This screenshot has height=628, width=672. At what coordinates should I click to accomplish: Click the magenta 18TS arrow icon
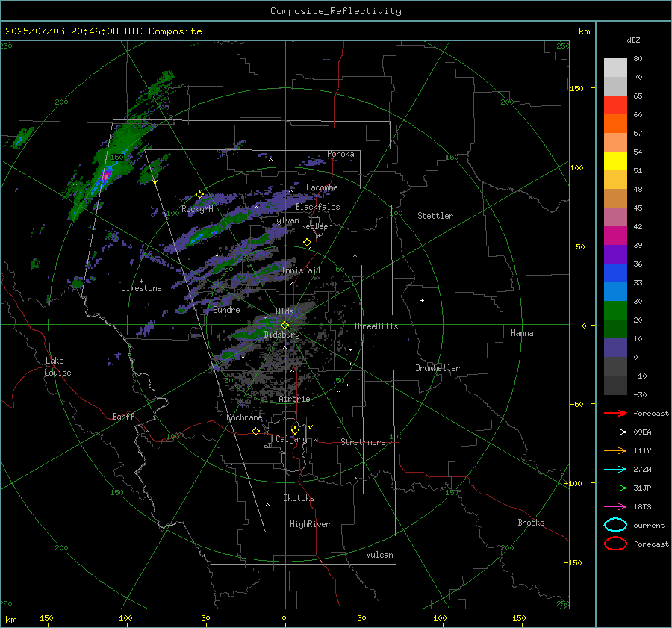pos(615,507)
